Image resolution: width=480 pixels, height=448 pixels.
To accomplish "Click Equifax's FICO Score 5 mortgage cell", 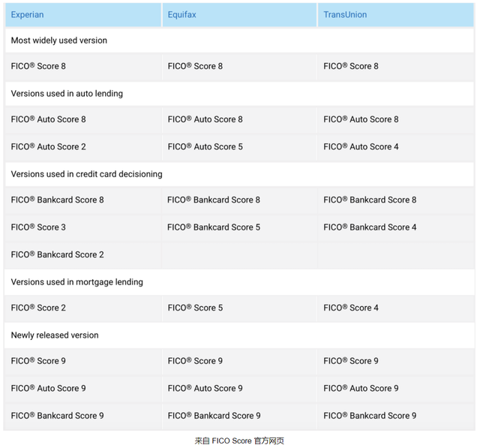I will pyautogui.click(x=239, y=308).
